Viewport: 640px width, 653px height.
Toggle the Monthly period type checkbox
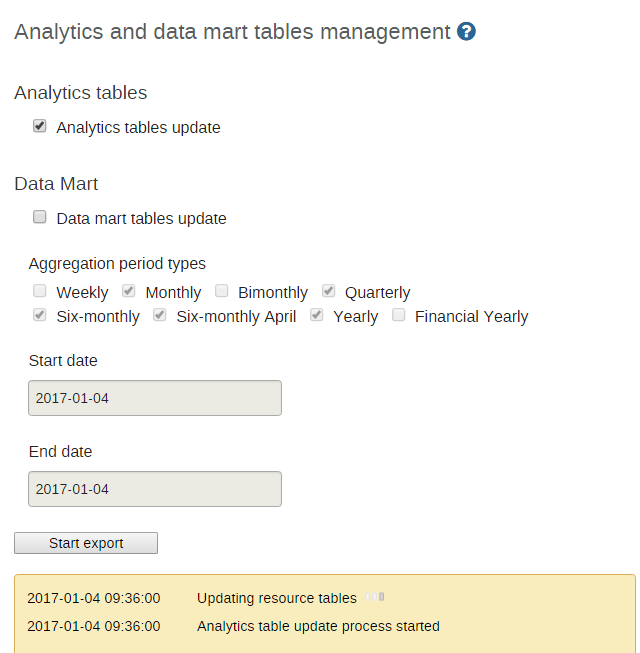tap(129, 292)
